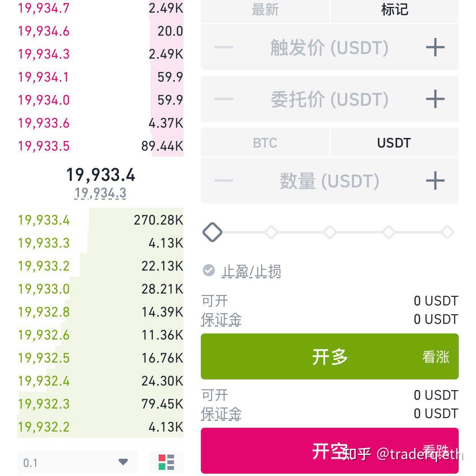Click the plus icon beside 触发价 field
The width and height of the screenshot is (476, 476).
[435, 47]
